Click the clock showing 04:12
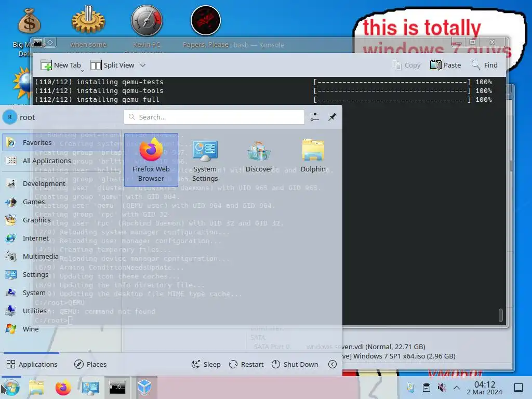 485,388
